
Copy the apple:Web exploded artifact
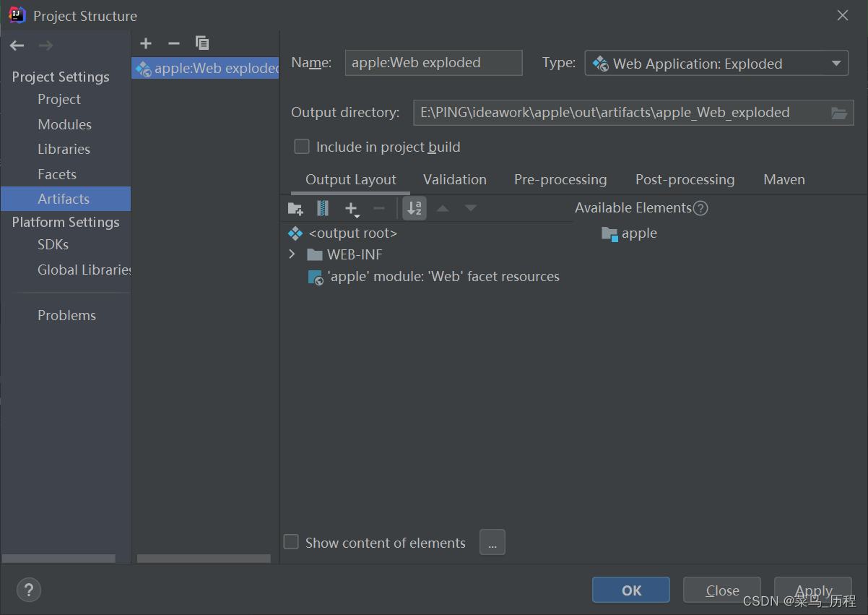click(202, 43)
